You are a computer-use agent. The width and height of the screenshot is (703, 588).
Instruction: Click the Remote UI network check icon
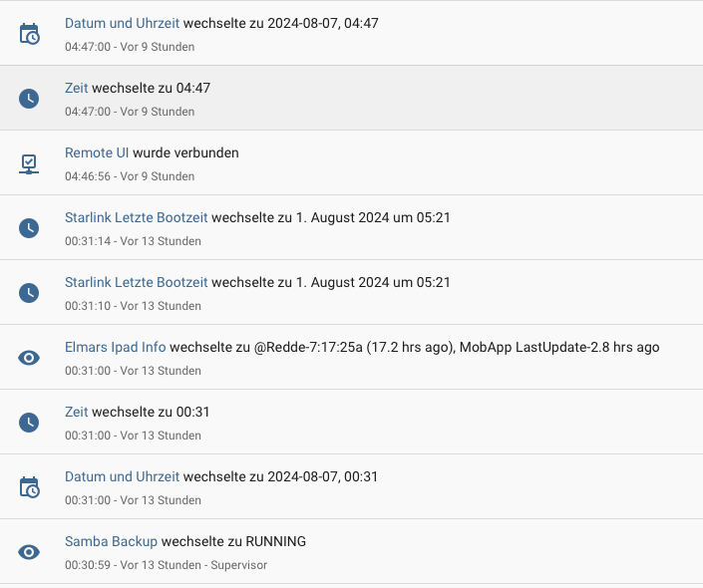click(x=29, y=163)
